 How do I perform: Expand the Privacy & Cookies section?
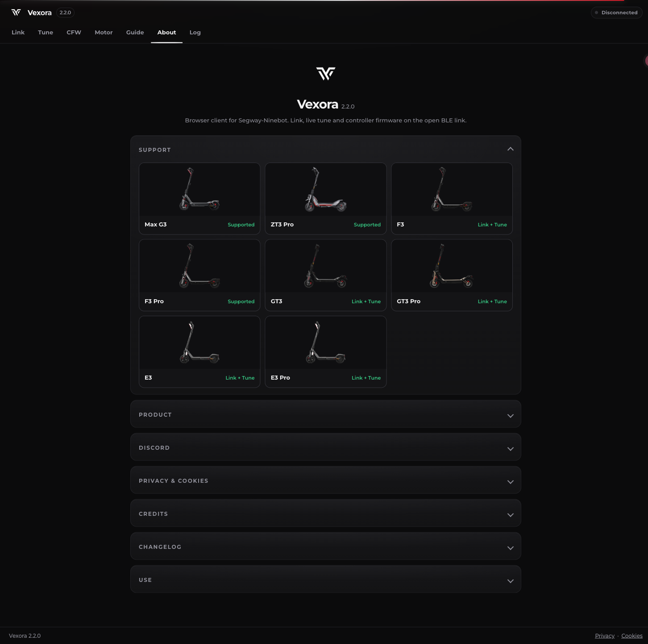tap(326, 481)
